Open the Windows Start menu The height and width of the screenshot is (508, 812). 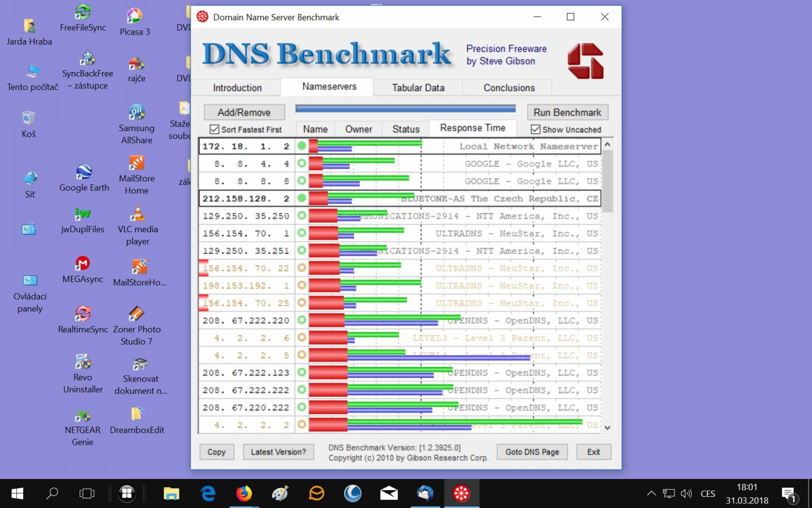pos(17,493)
